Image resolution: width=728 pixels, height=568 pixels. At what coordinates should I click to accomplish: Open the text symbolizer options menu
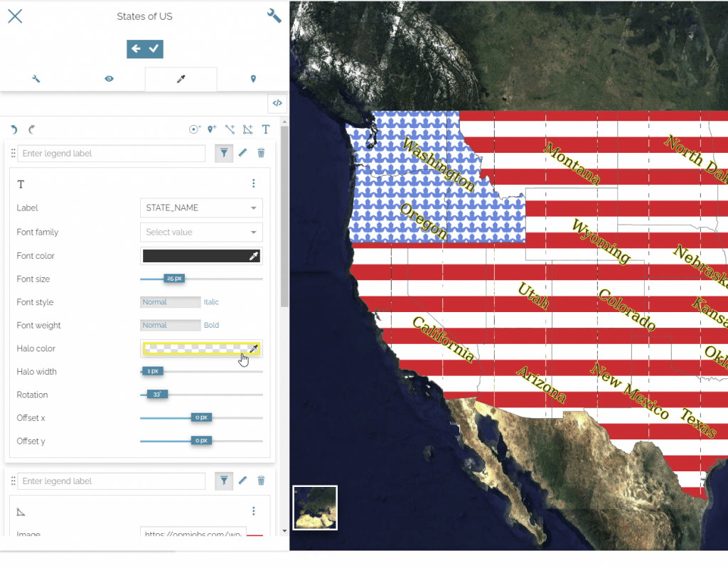(254, 183)
